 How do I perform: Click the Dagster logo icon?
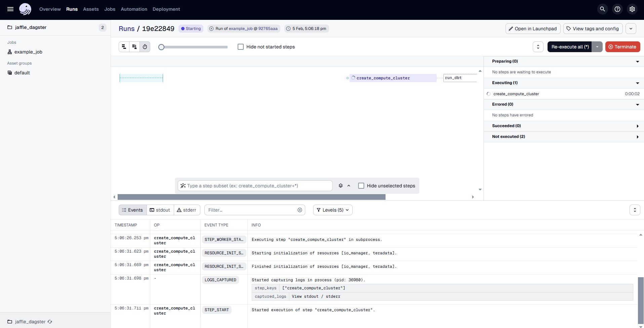tap(25, 9)
